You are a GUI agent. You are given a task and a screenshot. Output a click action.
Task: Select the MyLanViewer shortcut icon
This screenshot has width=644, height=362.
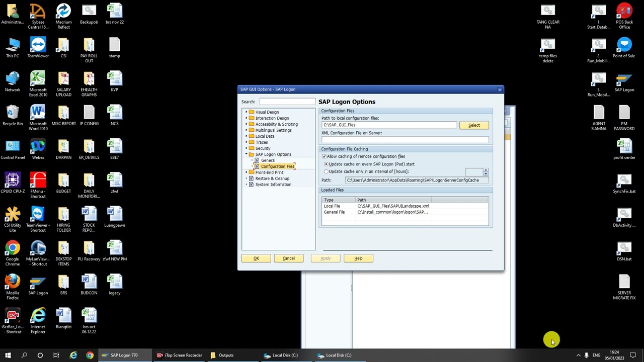tap(38, 253)
